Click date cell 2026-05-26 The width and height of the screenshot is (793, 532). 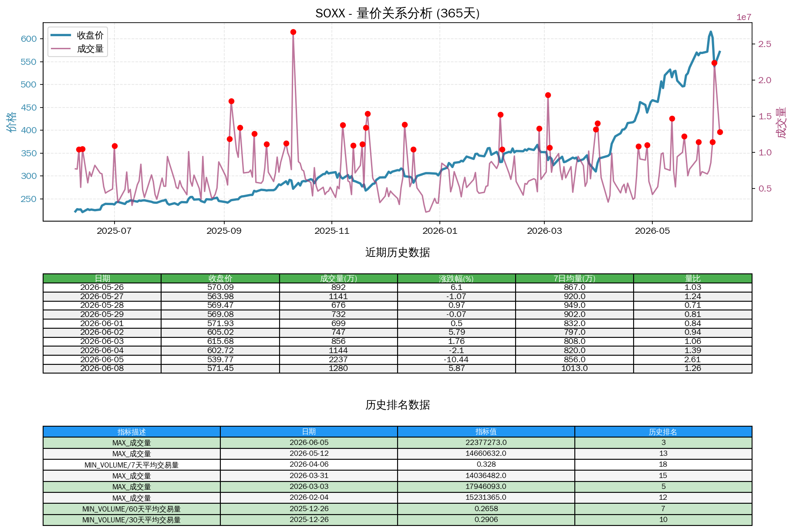point(102,287)
